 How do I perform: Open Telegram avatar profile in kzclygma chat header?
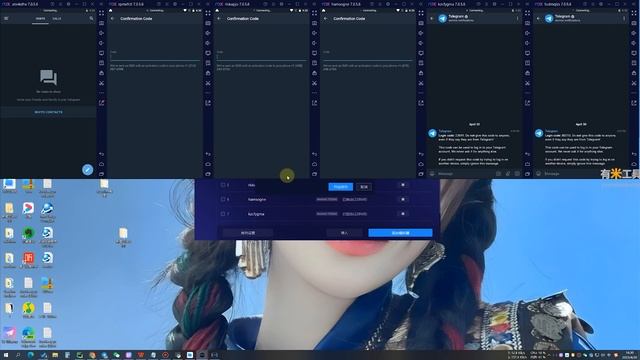(442, 18)
